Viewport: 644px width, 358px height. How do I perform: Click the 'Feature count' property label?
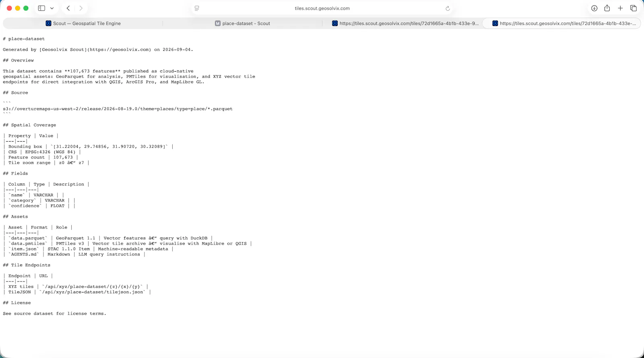tap(27, 158)
